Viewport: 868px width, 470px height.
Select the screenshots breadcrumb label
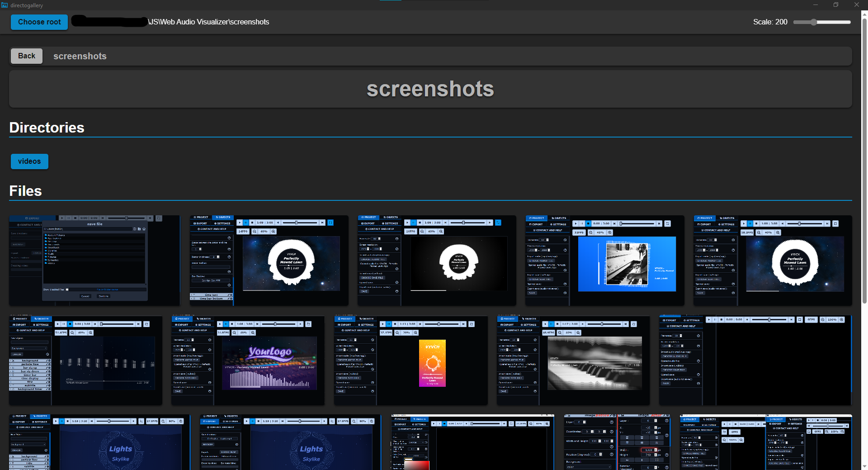coord(80,56)
